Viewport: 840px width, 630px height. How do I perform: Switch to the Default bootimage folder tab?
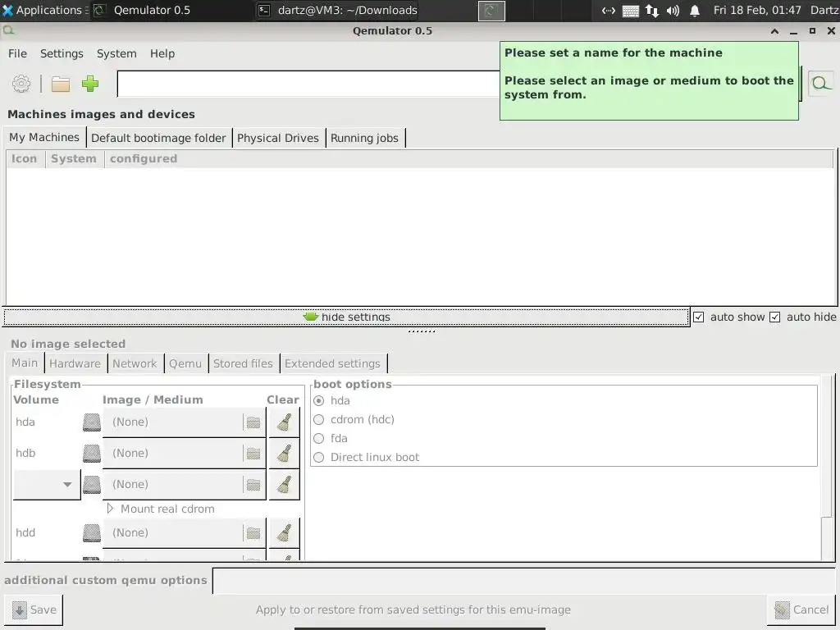click(x=158, y=138)
